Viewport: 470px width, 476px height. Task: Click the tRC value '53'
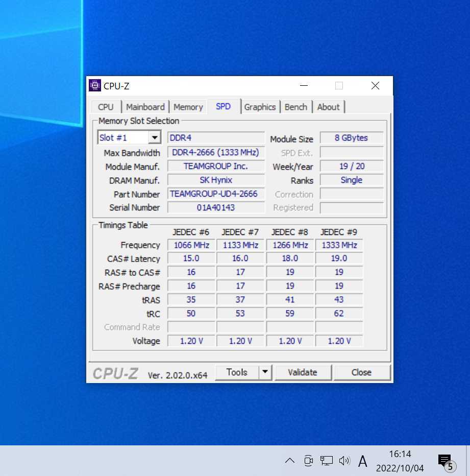[240, 313]
